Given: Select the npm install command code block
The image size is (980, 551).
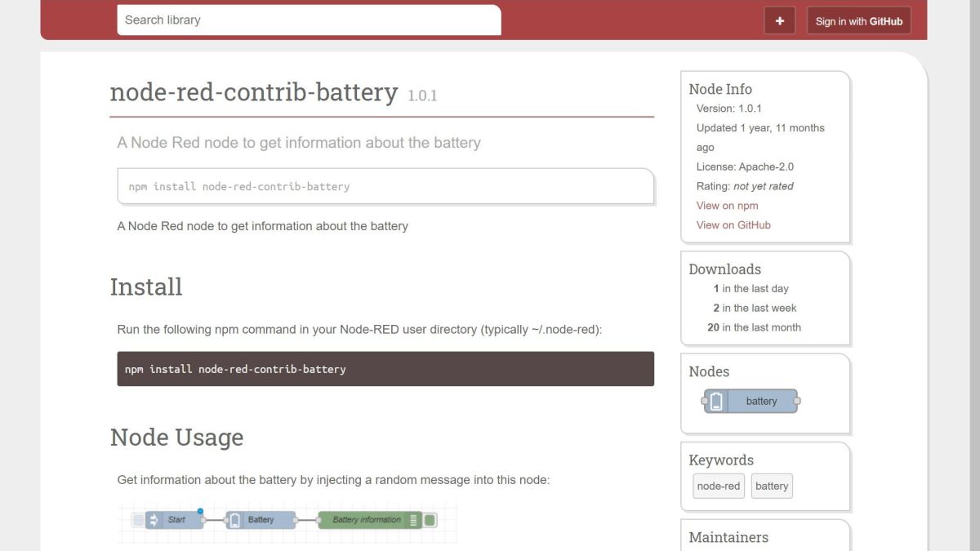Looking at the screenshot, I should [x=385, y=368].
